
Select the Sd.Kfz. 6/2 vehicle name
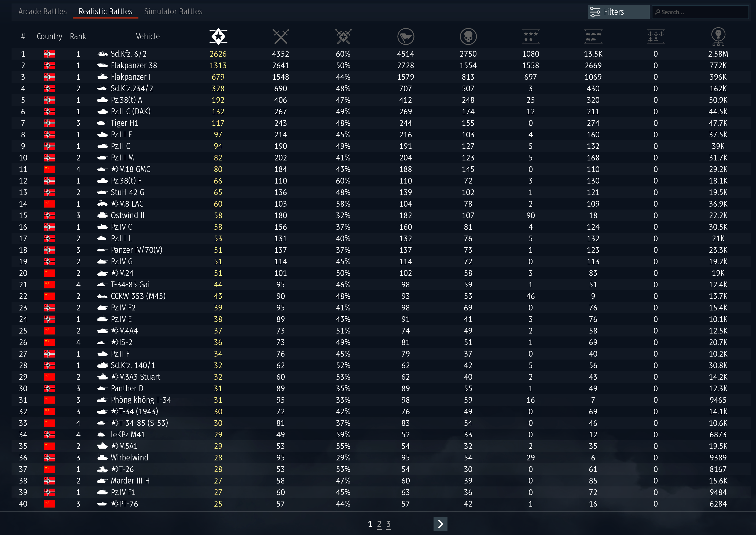pos(129,54)
